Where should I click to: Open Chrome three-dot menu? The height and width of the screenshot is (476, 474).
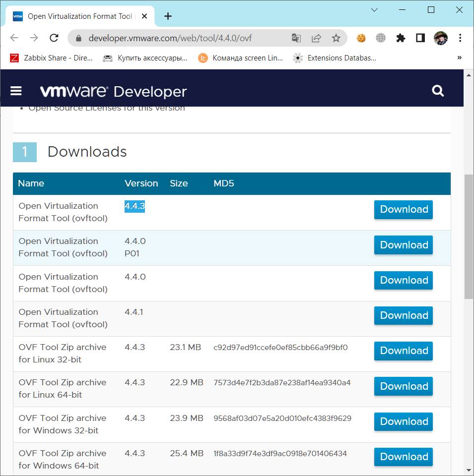point(460,38)
